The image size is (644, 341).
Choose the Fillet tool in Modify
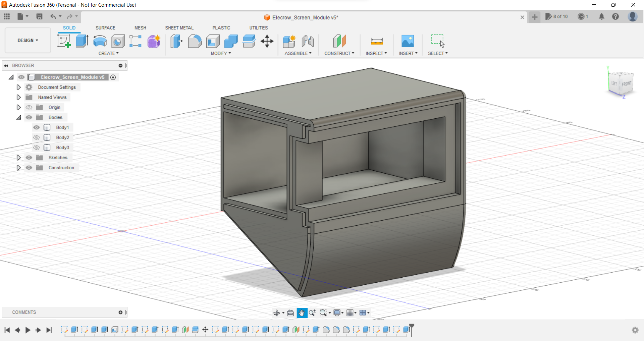(x=195, y=41)
